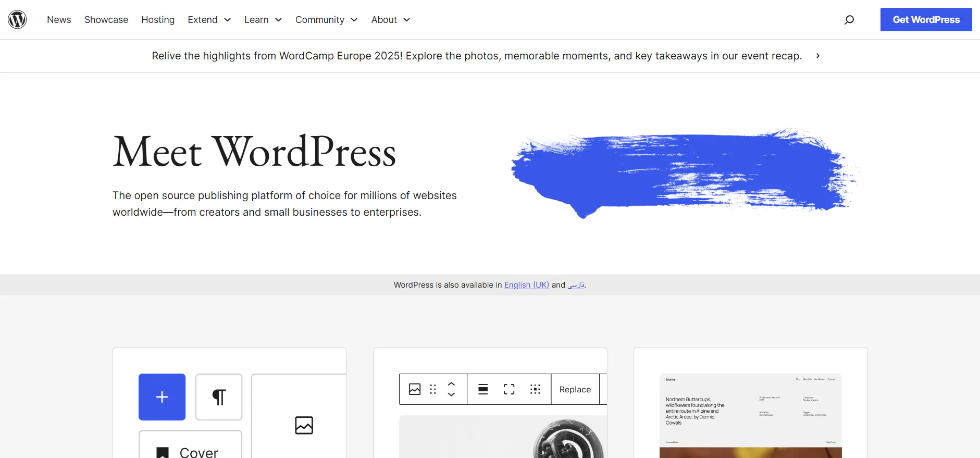
Task: Click the WordPress logo icon
Action: (17, 20)
